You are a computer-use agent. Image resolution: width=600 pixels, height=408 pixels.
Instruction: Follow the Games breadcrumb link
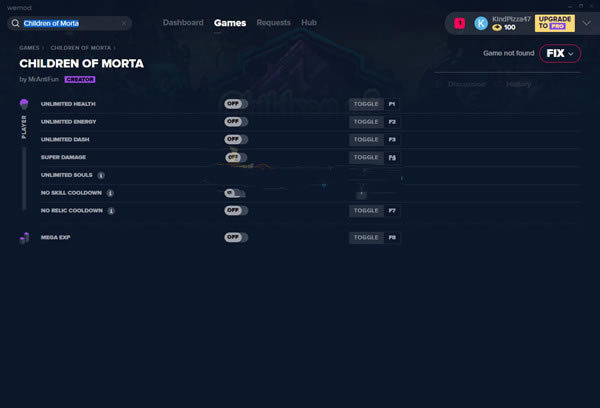click(30, 47)
